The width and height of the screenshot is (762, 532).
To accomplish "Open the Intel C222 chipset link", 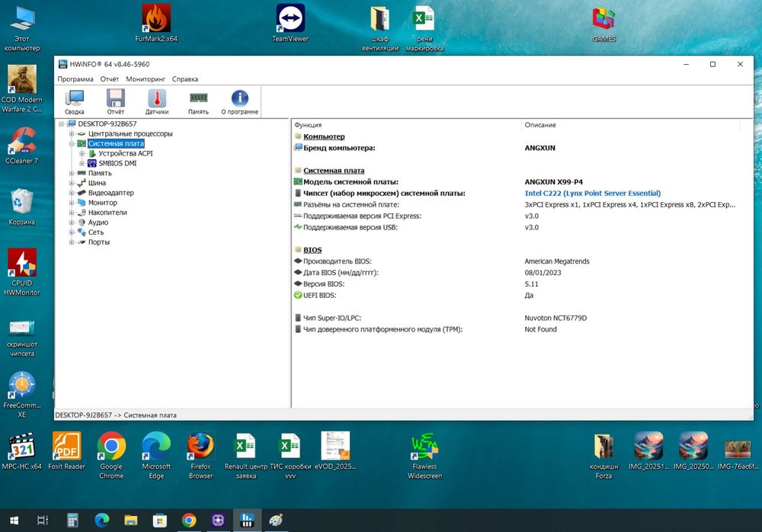I will tap(592, 193).
